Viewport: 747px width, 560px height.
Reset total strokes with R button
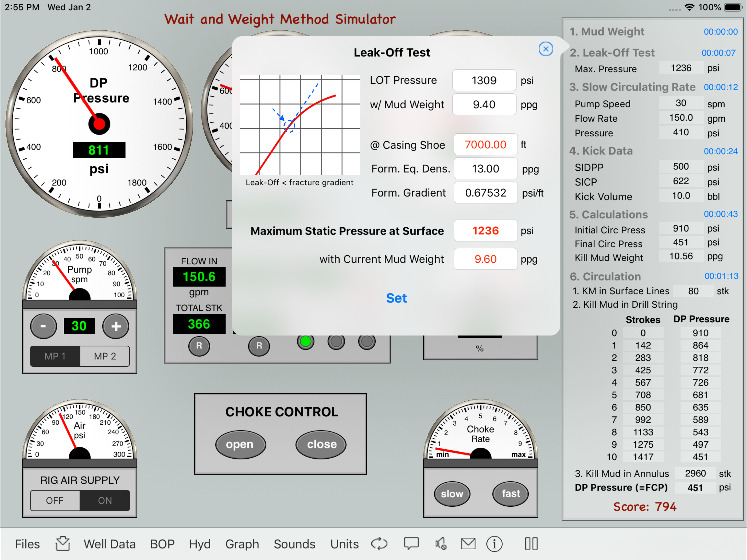pyautogui.click(x=199, y=346)
